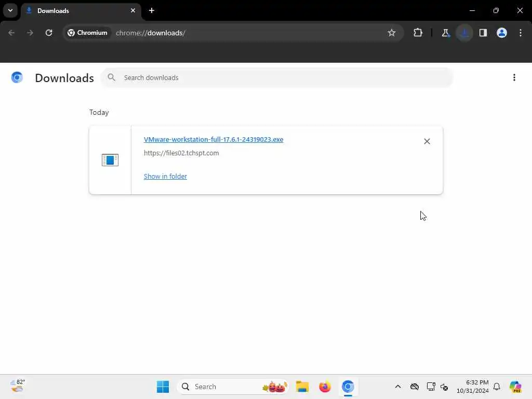Minimize the Chromium window

(472, 10)
